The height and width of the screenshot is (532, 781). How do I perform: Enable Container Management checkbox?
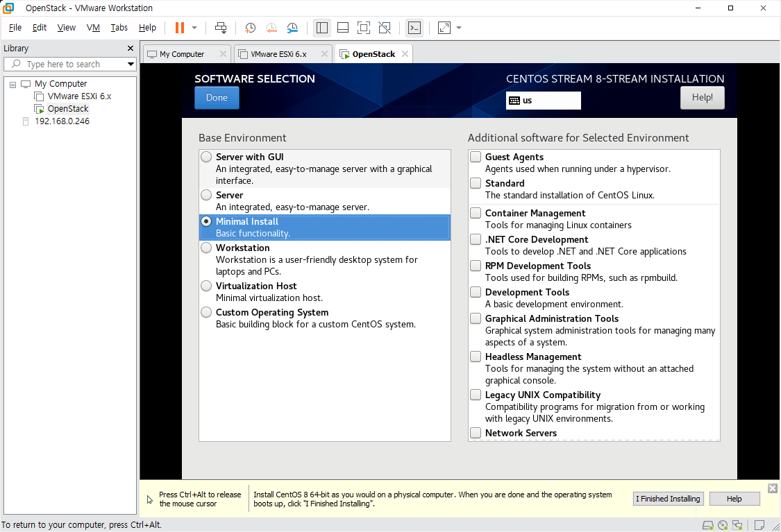click(x=476, y=213)
